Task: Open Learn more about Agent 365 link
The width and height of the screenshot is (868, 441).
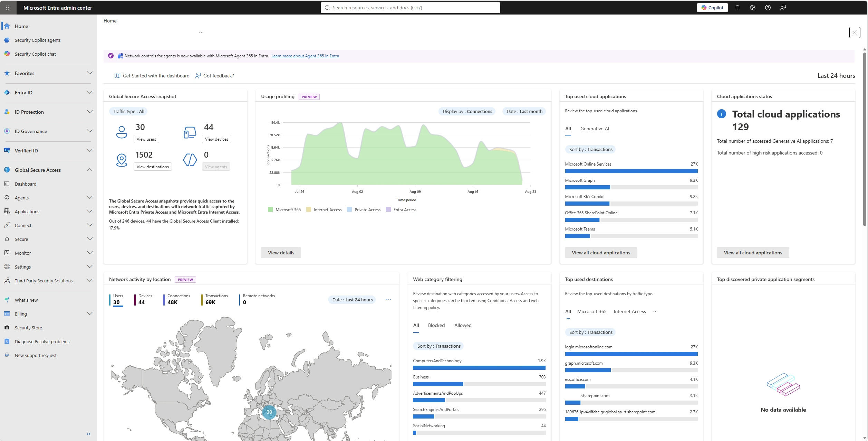Action: 305,56
